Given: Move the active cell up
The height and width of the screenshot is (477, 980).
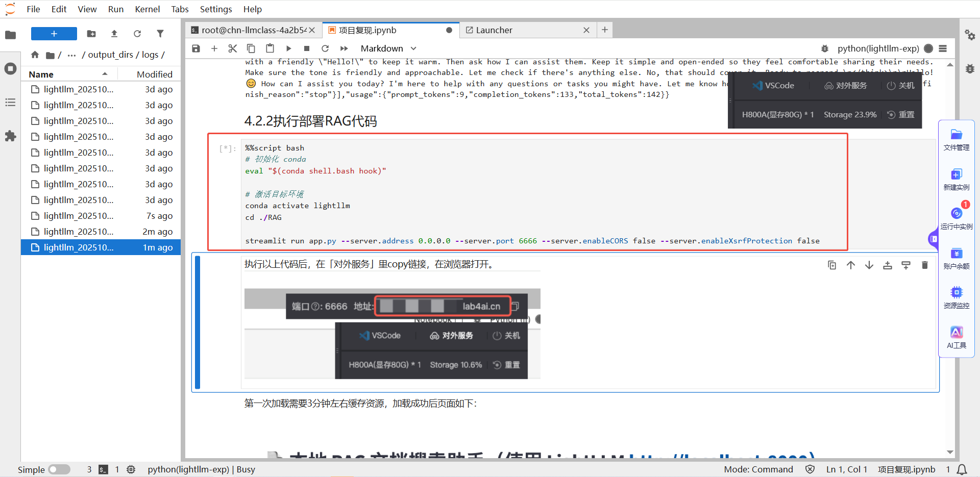Looking at the screenshot, I should [x=850, y=265].
